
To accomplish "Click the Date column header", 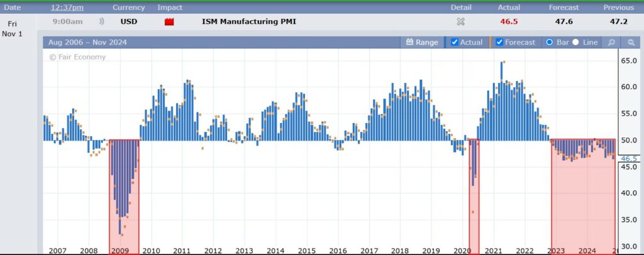I will [x=12, y=8].
